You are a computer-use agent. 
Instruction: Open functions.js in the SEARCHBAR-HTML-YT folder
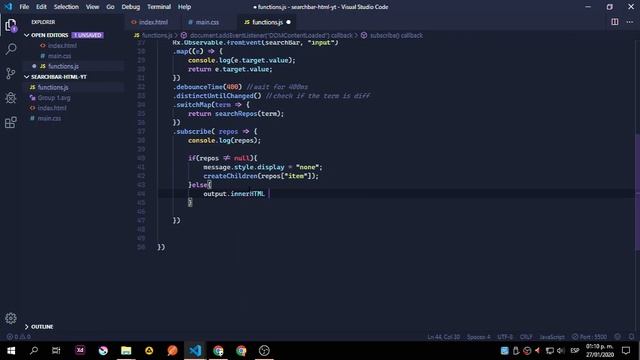coord(53,87)
